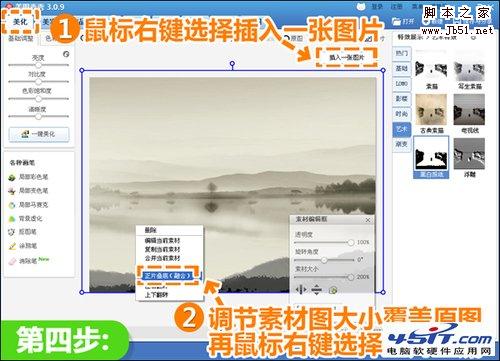This screenshot has width=500, height=361.
Task: Click the 一键美化 button
Action: tap(39, 134)
